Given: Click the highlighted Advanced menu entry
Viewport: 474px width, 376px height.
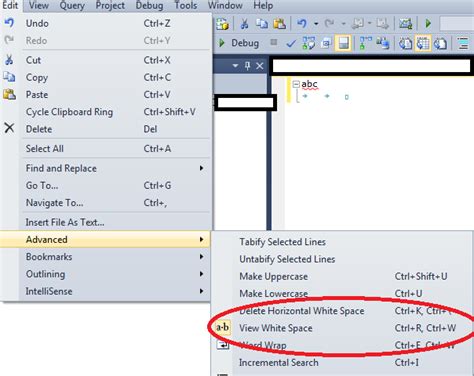Looking at the screenshot, I should point(105,239).
